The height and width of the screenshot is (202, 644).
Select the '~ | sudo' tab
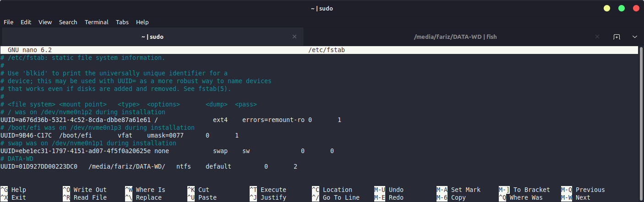click(152, 37)
